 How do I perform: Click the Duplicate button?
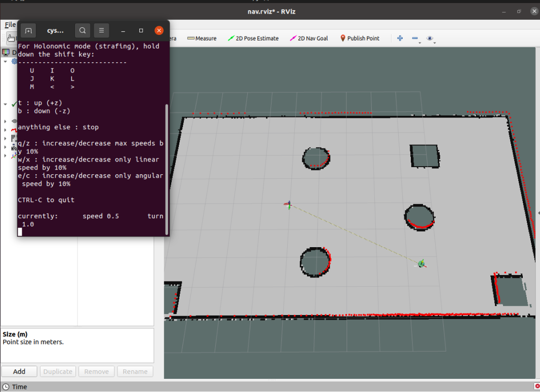[x=58, y=371]
